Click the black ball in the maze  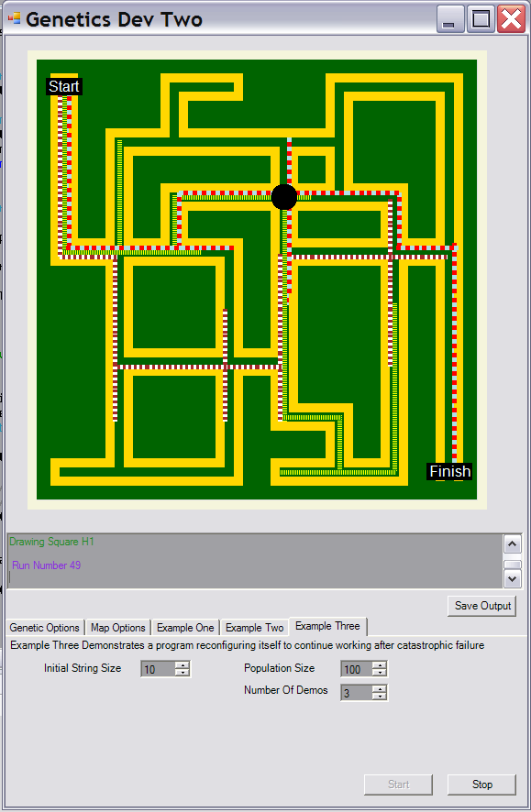coord(284,197)
